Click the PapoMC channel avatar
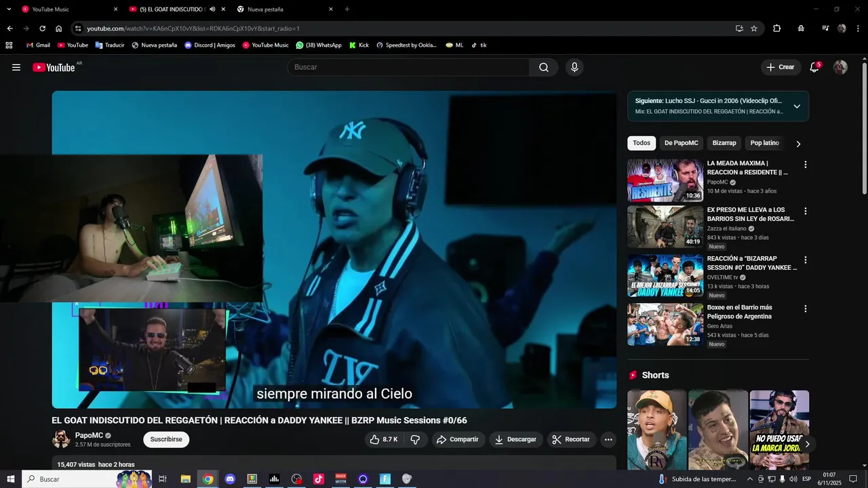 (61, 439)
